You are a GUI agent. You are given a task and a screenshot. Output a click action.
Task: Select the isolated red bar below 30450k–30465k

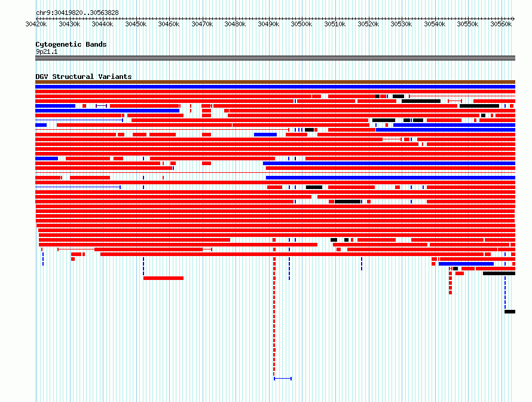tap(163, 278)
